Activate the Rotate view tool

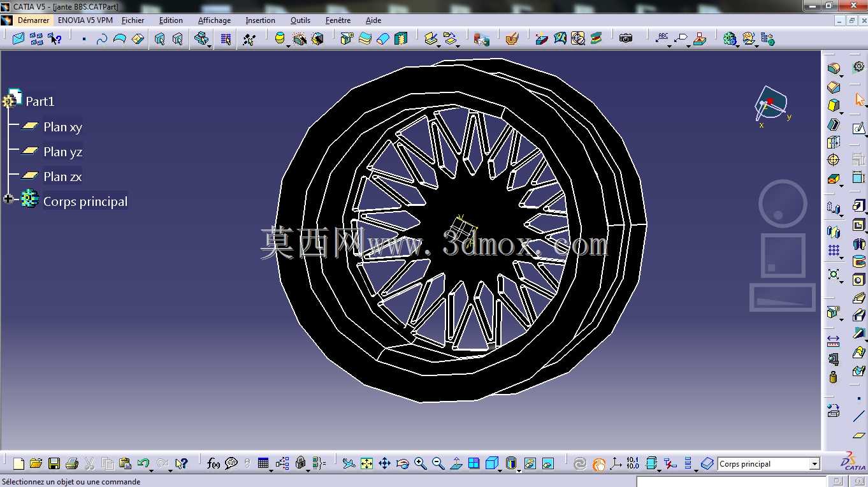coord(402,463)
